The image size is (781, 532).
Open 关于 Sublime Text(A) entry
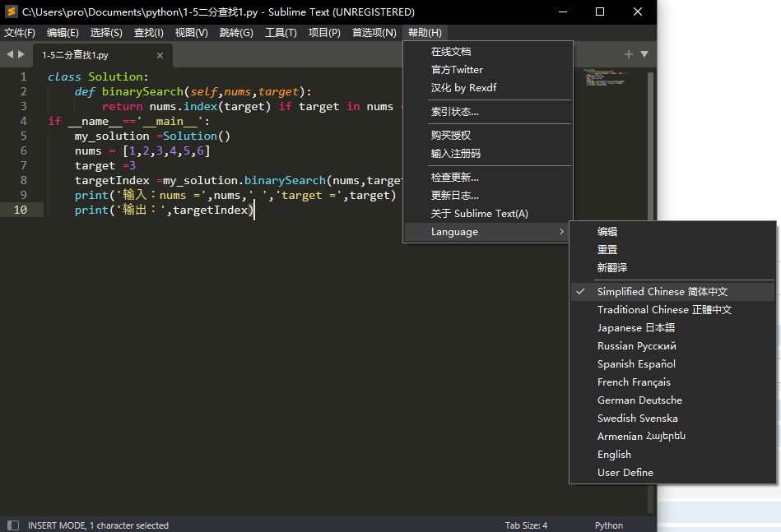[488, 214]
